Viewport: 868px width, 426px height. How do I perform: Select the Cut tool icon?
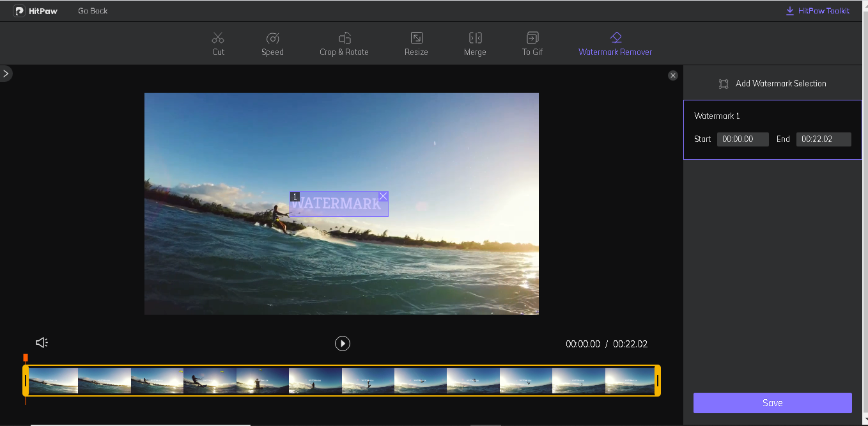point(218,38)
